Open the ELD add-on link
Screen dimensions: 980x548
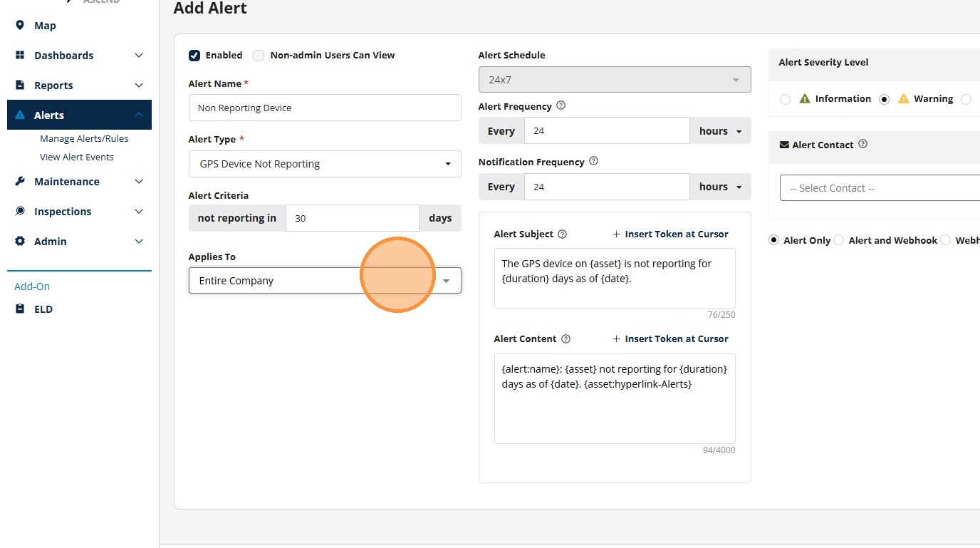coord(43,309)
